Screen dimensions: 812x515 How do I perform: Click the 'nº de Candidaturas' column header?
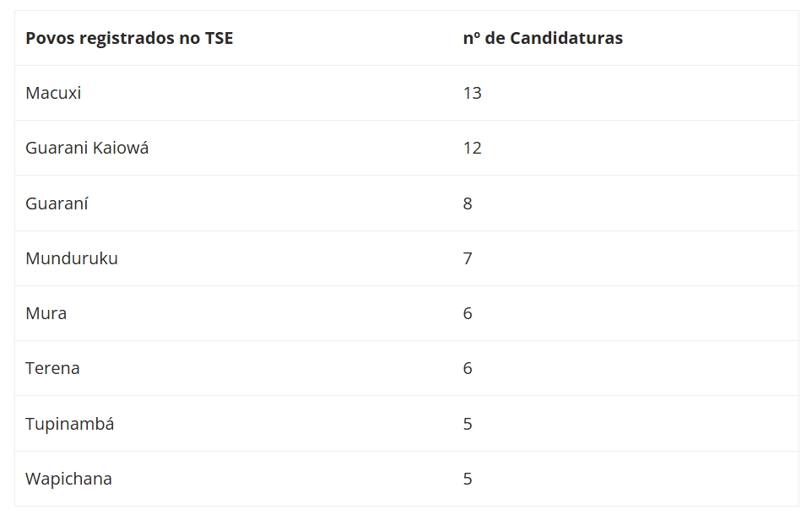[543, 38]
